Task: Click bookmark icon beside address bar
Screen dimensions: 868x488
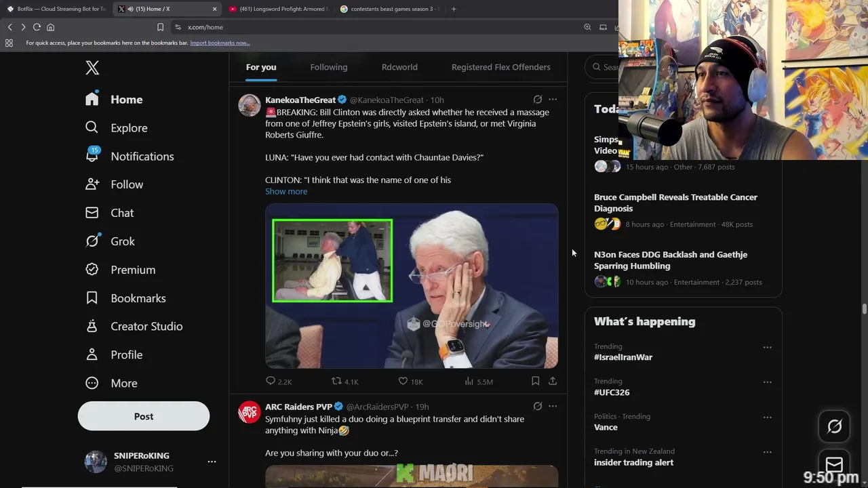Action: click(x=160, y=27)
